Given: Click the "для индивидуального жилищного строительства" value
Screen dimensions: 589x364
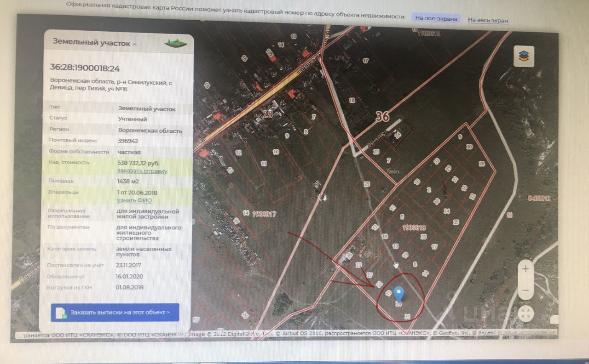Looking at the screenshot, I should (149, 233).
